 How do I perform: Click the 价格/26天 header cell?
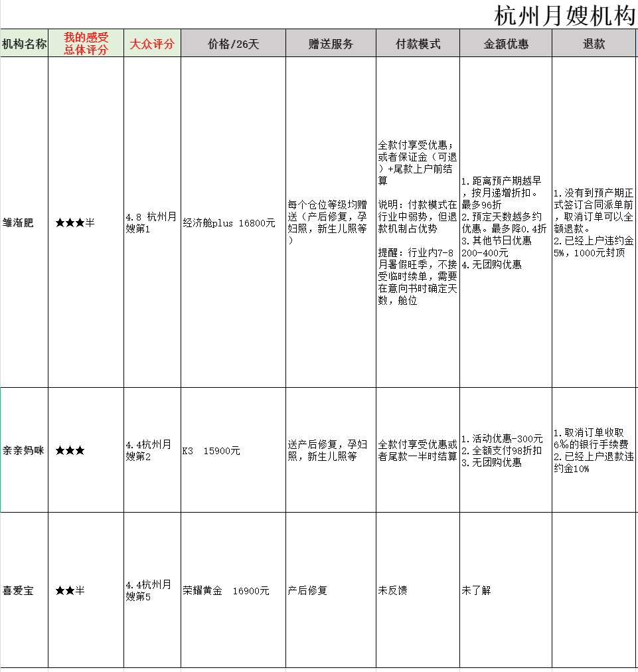pyautogui.click(x=233, y=43)
